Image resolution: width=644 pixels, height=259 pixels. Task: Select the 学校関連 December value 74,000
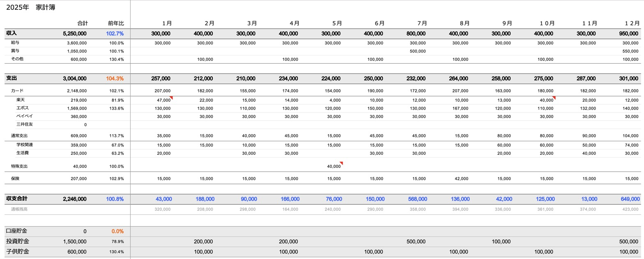pos(632,145)
